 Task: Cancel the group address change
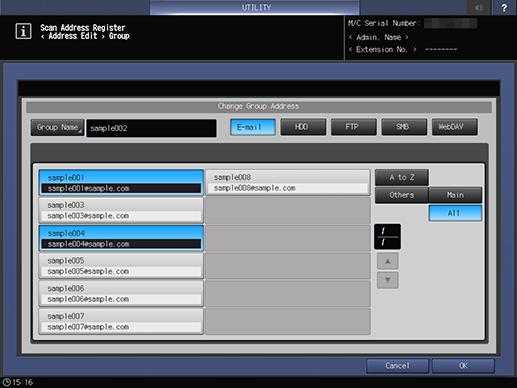(397, 366)
